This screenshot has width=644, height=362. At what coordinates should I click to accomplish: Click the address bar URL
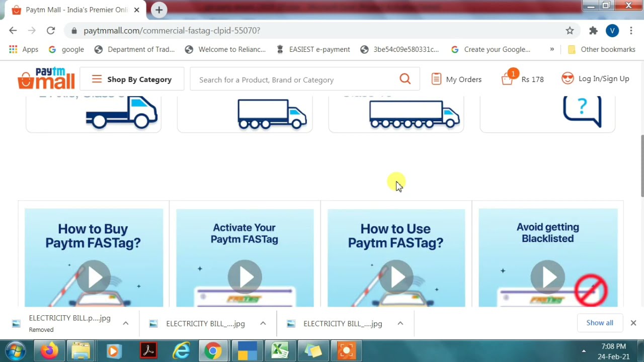[172, 31]
